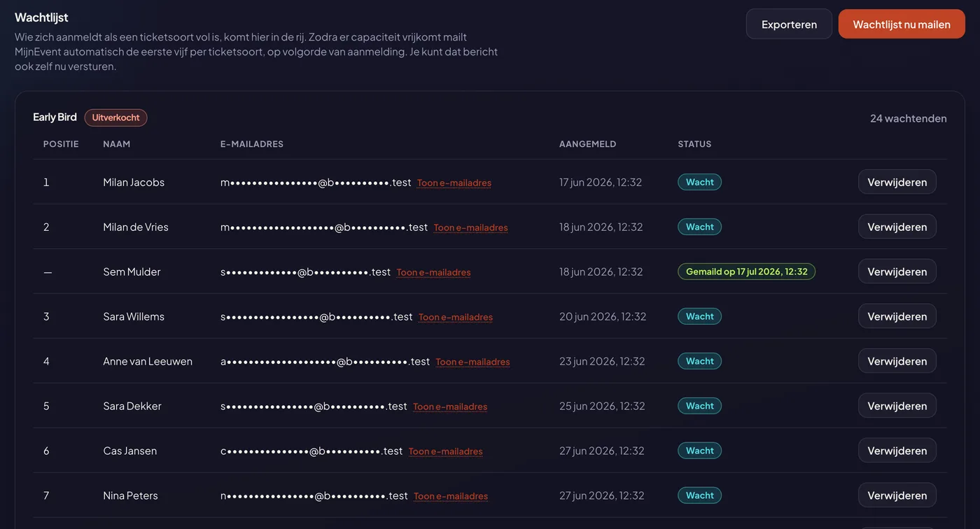Click the 'Gemaild op 17 jul 2026, 12:32' status badge
980x529 pixels.
(747, 271)
